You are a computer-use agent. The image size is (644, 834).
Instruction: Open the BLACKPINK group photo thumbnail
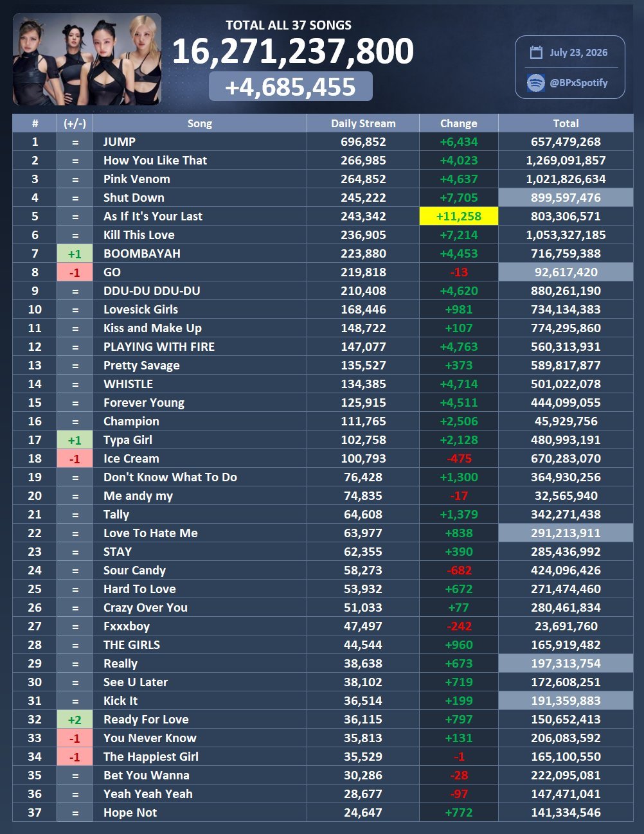(x=87, y=59)
